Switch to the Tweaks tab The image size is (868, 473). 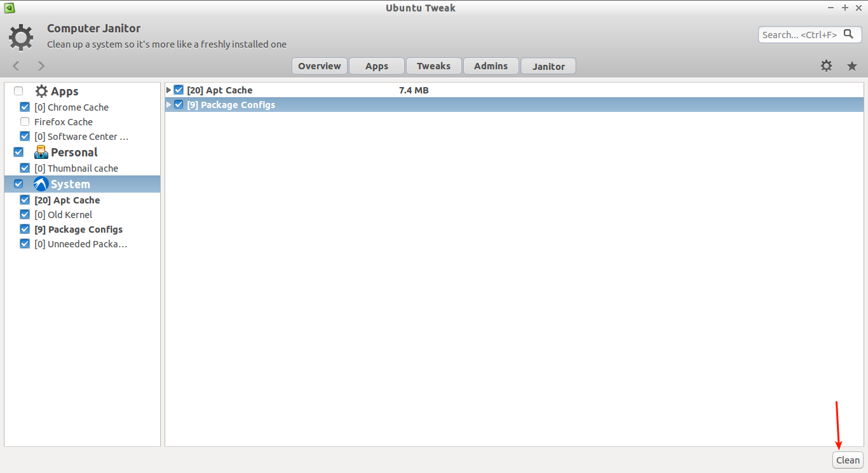pyautogui.click(x=433, y=66)
